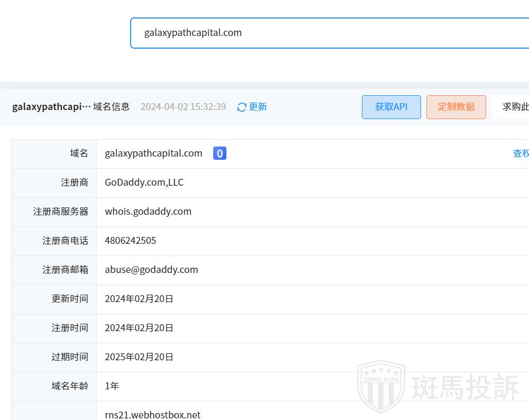Click the 更新 link text
The height and width of the screenshot is (420, 529).
tap(258, 107)
